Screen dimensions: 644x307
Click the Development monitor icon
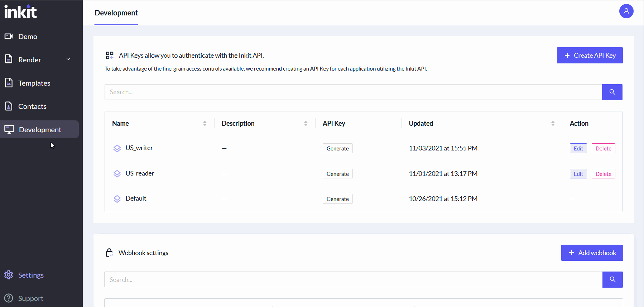(x=9, y=129)
